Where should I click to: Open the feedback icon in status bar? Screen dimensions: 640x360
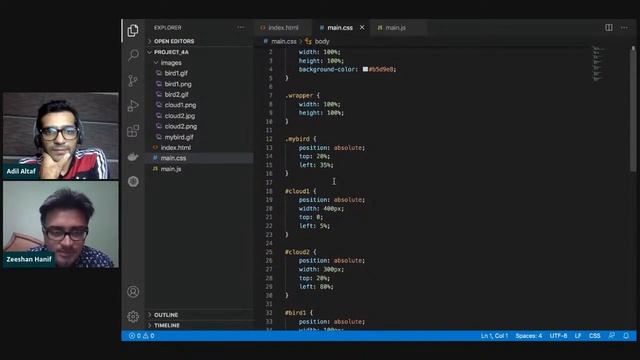coord(611,336)
